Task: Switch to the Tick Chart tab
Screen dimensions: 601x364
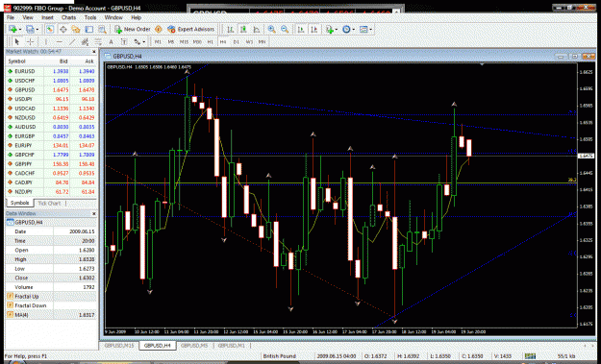Action: click(x=49, y=204)
